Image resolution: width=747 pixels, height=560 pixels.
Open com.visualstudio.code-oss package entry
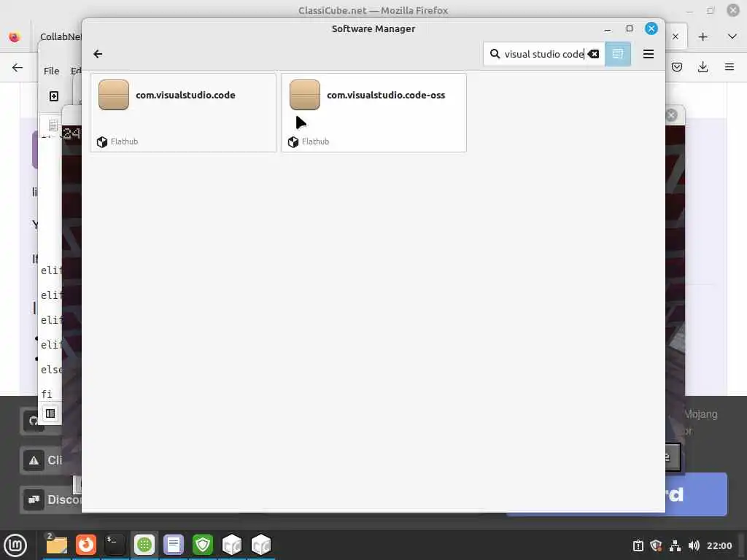click(x=373, y=112)
